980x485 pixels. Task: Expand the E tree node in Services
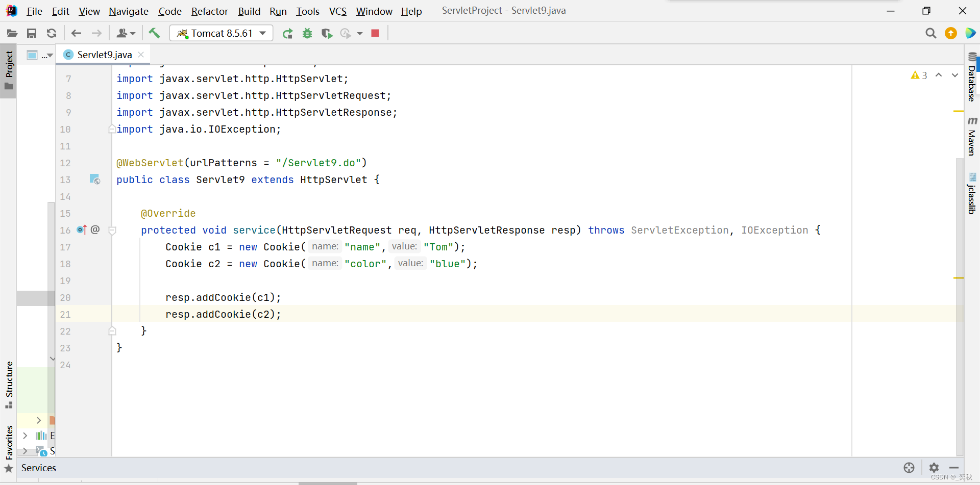(24, 436)
